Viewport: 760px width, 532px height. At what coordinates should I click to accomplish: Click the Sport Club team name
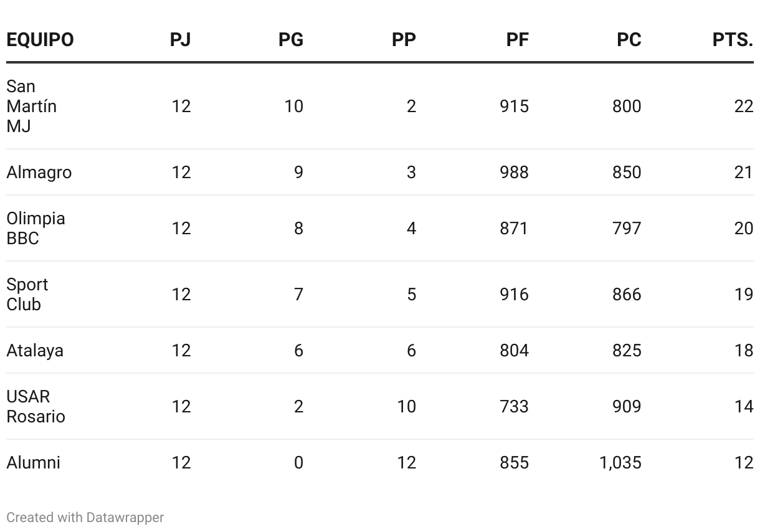click(x=27, y=294)
